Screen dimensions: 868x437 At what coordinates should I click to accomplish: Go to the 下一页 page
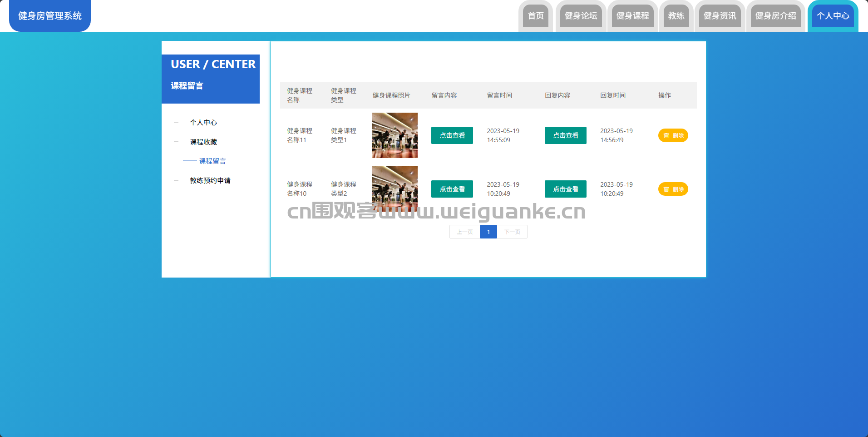(x=512, y=232)
